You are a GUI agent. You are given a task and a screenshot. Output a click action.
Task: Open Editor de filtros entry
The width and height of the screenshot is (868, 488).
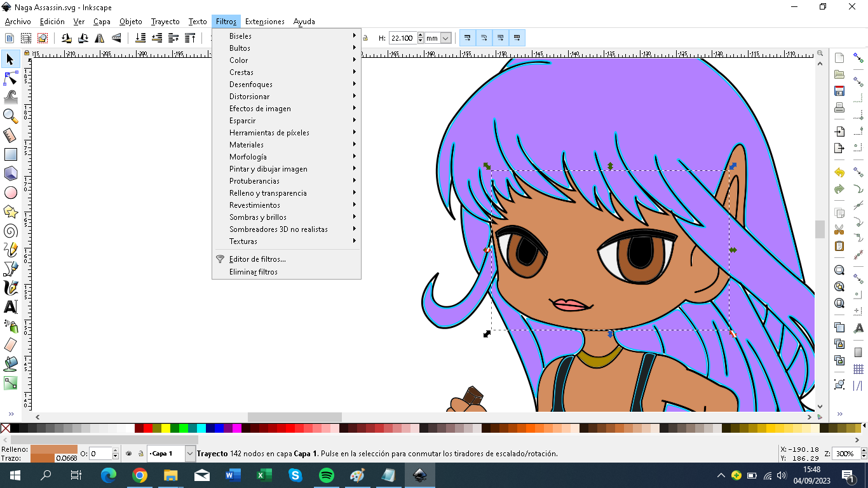[x=287, y=259]
